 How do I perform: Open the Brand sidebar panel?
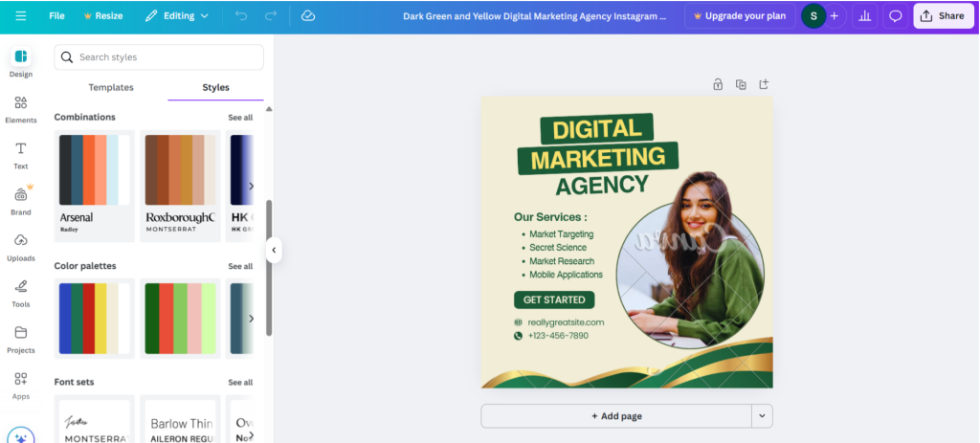21,201
